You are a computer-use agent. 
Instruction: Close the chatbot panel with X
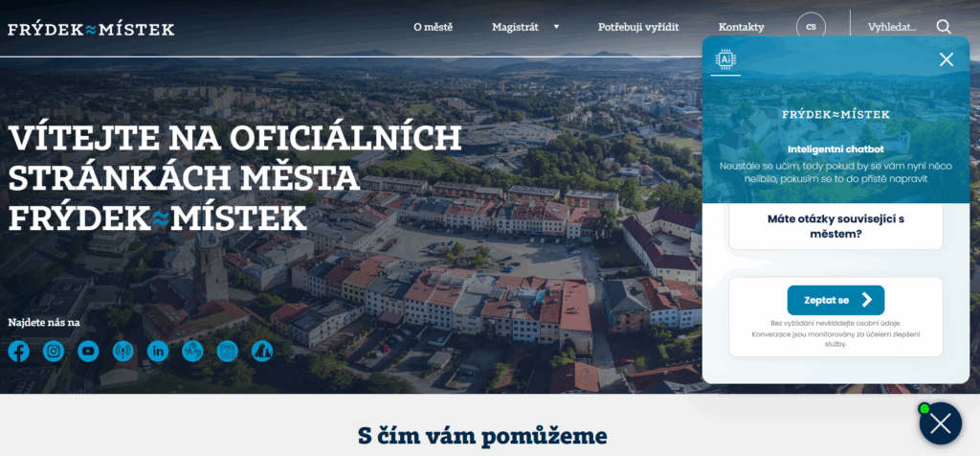click(x=947, y=59)
